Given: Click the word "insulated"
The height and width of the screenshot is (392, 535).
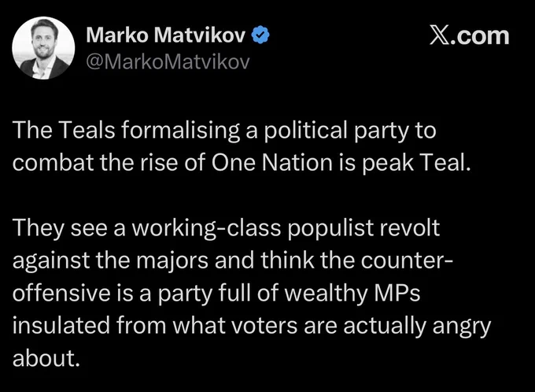Looking at the screenshot, I should click(x=61, y=325).
